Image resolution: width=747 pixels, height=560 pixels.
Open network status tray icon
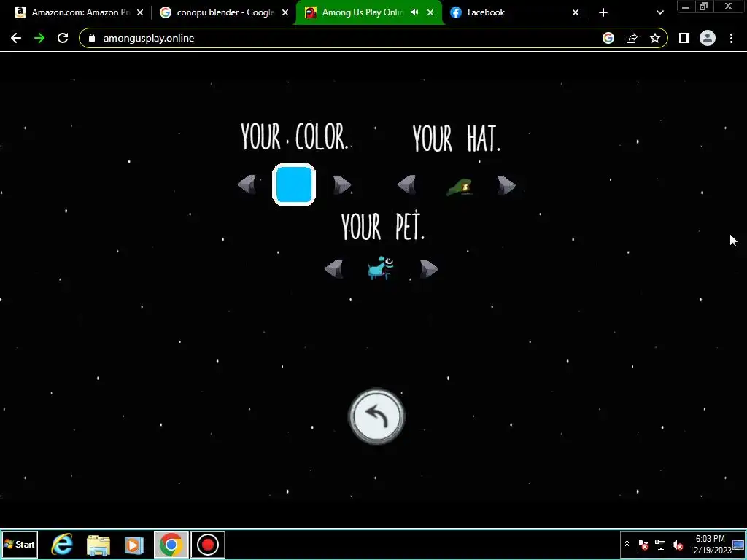[660, 544]
